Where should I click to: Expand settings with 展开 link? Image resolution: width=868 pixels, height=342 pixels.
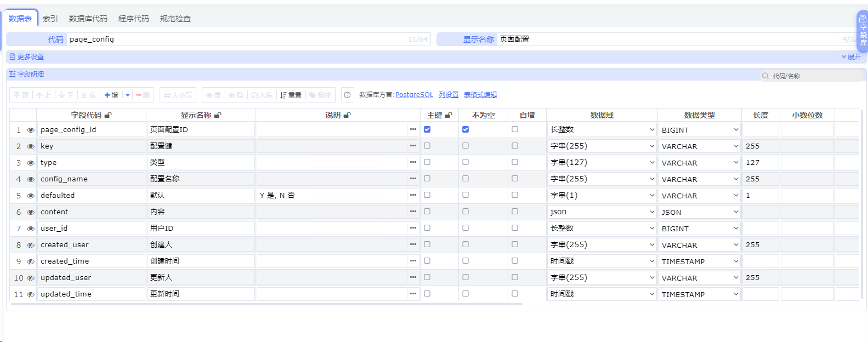coord(852,56)
